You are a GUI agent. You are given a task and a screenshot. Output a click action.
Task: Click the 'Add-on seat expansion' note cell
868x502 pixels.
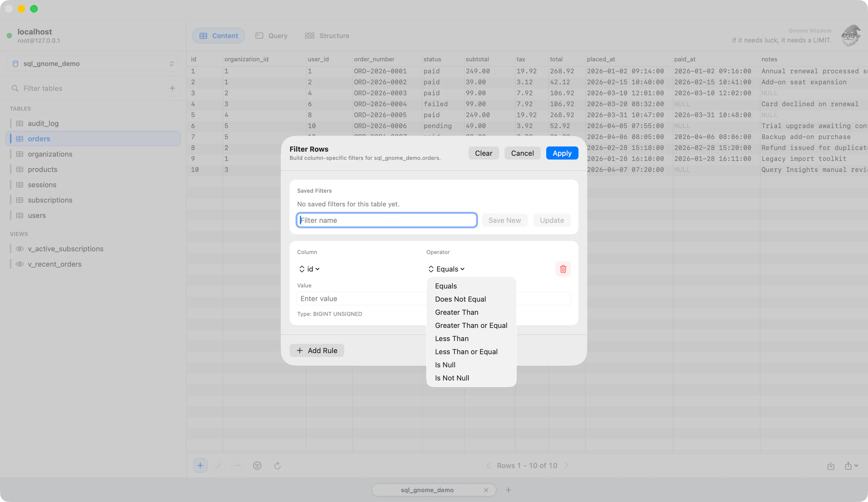[x=804, y=82]
